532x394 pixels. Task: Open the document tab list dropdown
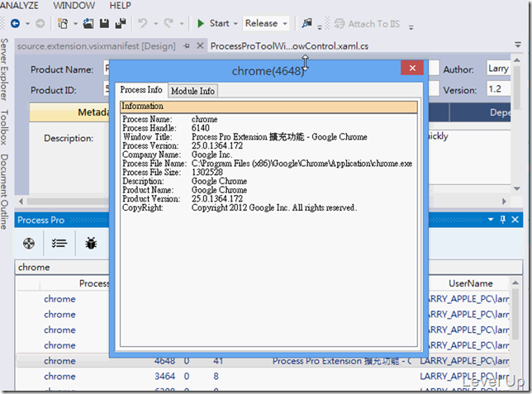tap(518, 45)
